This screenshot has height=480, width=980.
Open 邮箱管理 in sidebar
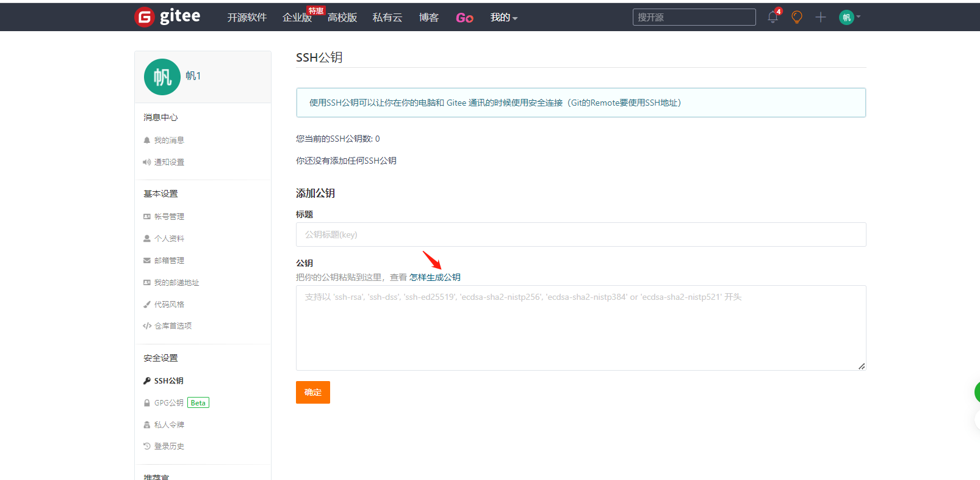pyautogui.click(x=169, y=261)
